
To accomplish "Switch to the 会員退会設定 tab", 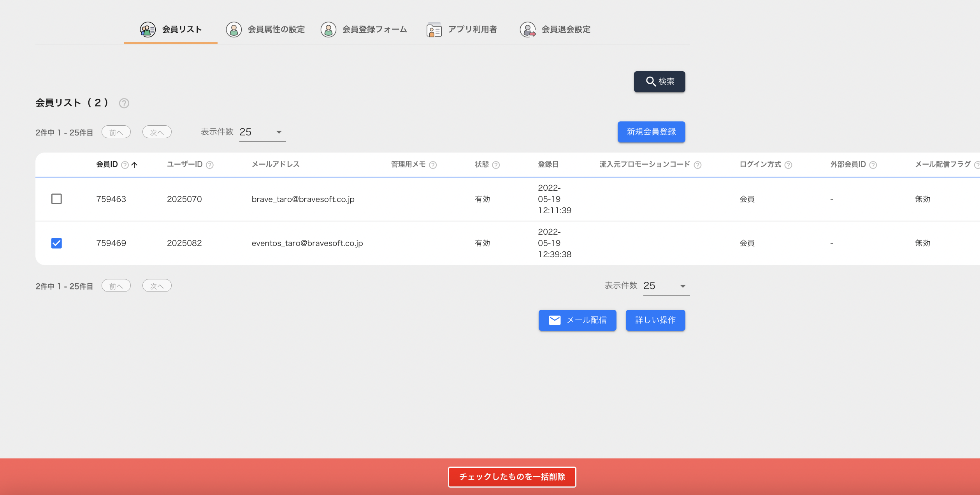I will [x=555, y=30].
